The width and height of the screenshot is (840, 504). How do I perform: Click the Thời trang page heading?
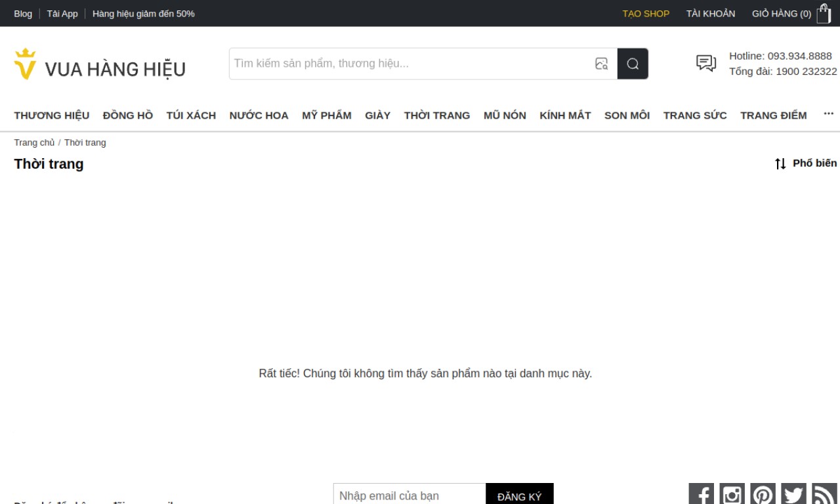[x=49, y=164]
